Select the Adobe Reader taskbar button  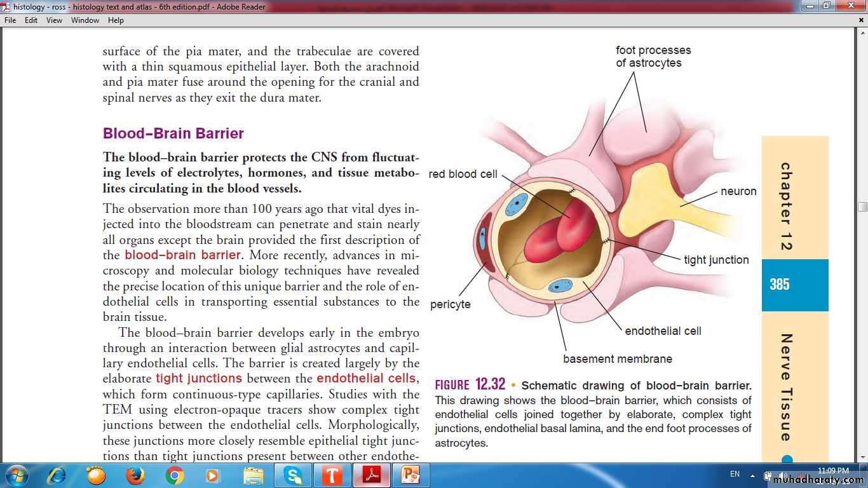[371, 475]
